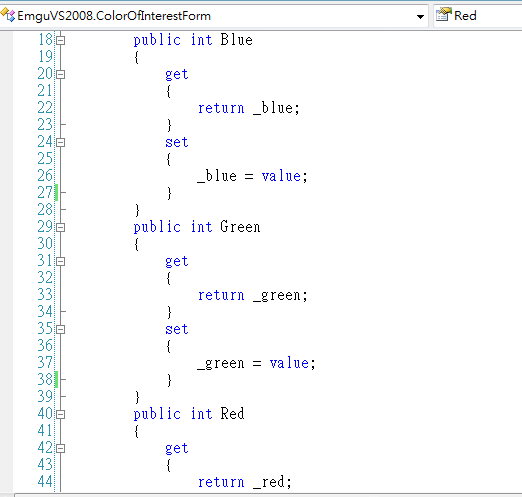Collapse the Blue get accessor at line 20
Screen dimensions: 522x497
pyautogui.click(x=60, y=74)
